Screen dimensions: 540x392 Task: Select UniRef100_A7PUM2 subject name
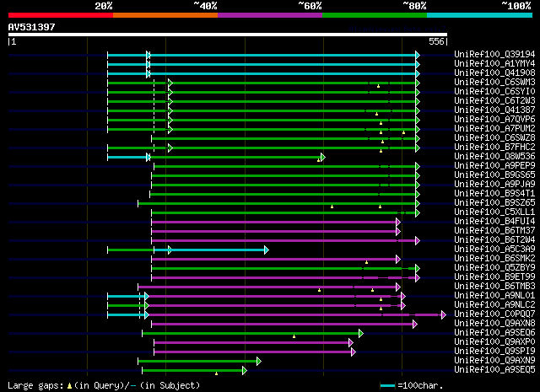(x=494, y=129)
